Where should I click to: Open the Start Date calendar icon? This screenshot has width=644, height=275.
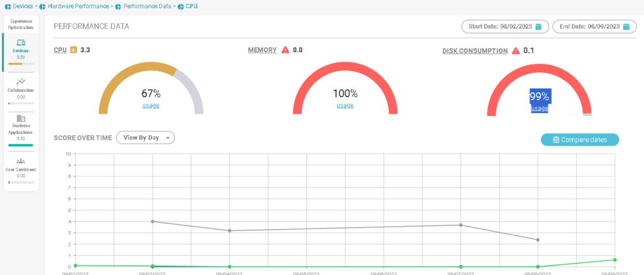point(538,26)
